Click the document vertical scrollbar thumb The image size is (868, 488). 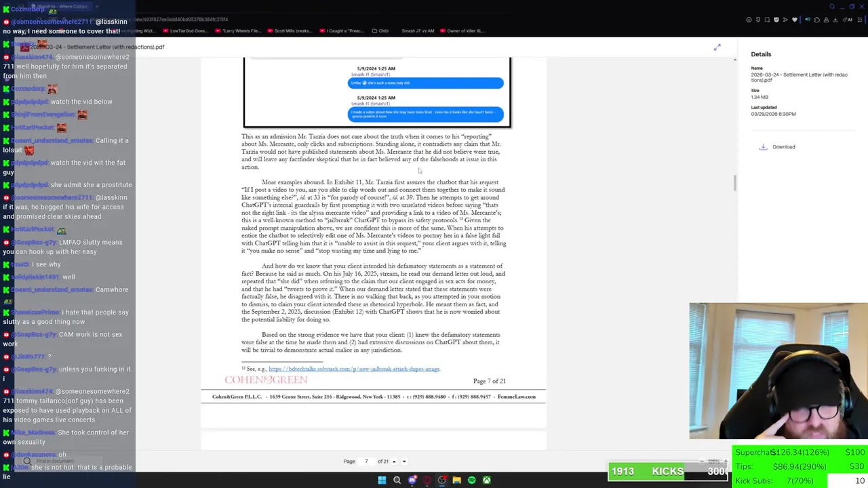734,183
